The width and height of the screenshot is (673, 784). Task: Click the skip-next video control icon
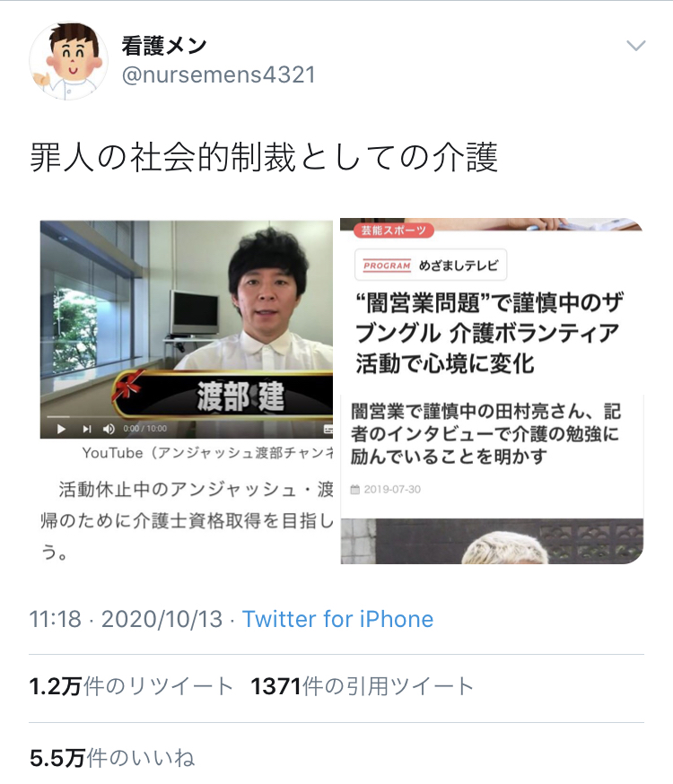point(87,429)
